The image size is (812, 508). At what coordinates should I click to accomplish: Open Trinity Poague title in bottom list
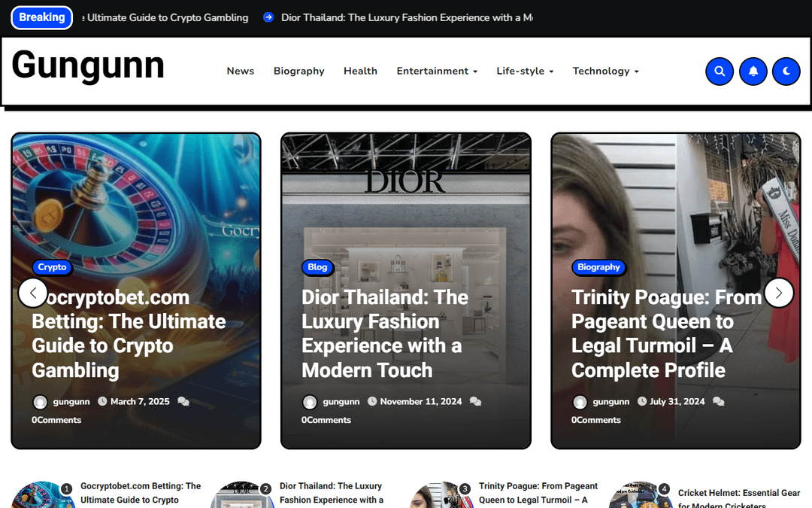[x=538, y=494]
